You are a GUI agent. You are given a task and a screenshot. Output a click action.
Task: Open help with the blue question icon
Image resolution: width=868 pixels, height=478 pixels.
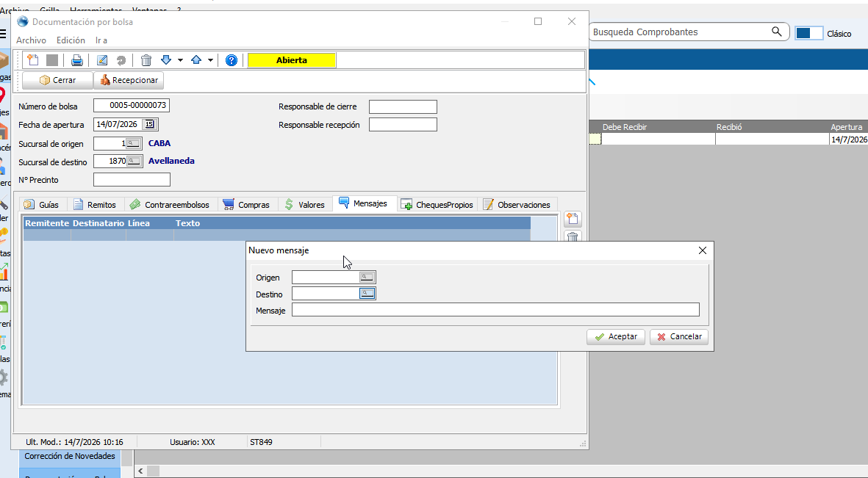click(x=232, y=60)
